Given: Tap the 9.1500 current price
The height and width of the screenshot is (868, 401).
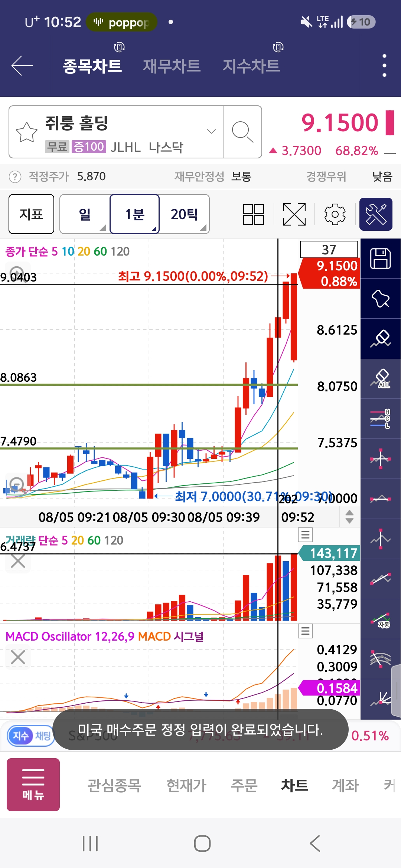Looking at the screenshot, I should 340,123.
